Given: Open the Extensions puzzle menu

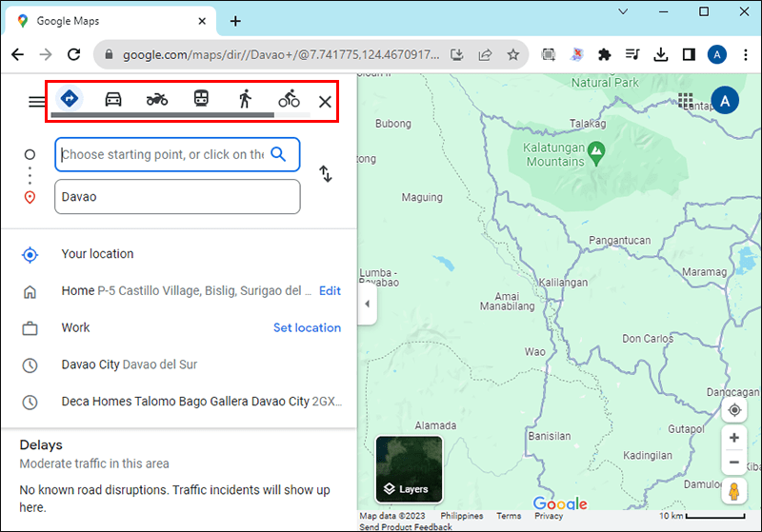Looking at the screenshot, I should click(x=604, y=55).
